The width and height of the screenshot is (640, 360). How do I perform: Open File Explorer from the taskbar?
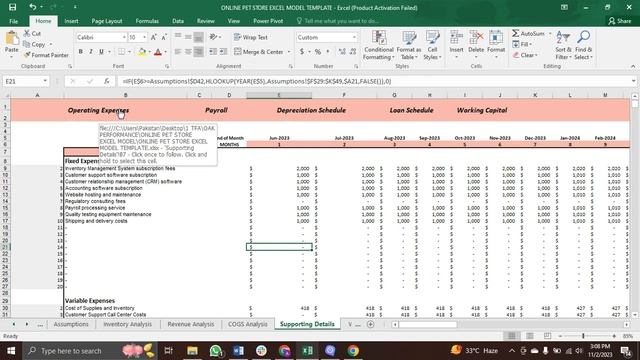point(192,351)
